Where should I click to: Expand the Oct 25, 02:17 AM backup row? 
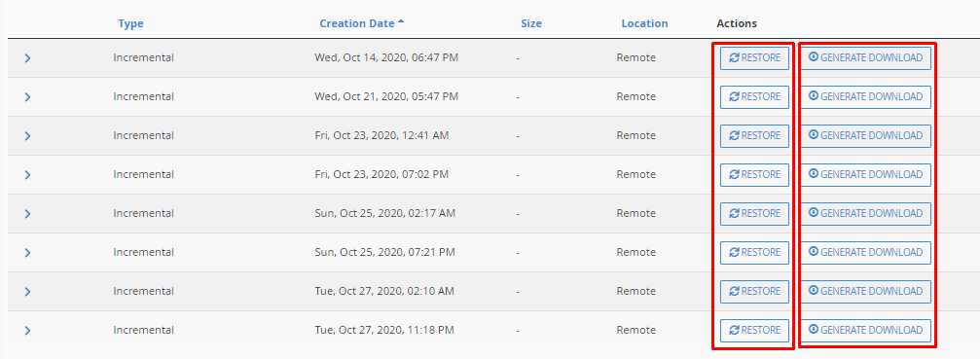(27, 213)
